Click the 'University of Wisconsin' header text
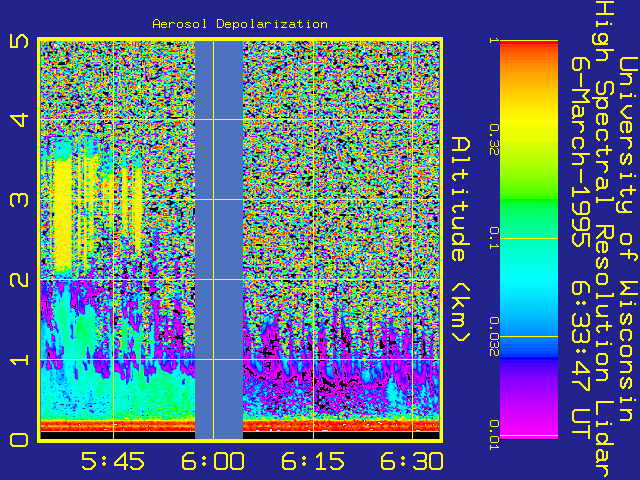Image resolution: width=640 pixels, height=480 pixels. 629,239
